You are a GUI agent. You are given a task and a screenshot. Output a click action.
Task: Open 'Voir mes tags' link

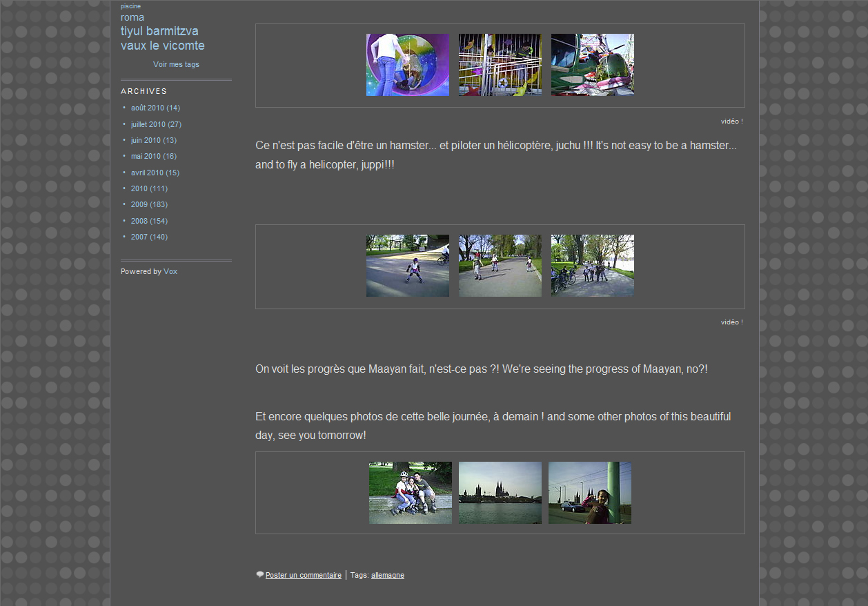tap(176, 64)
